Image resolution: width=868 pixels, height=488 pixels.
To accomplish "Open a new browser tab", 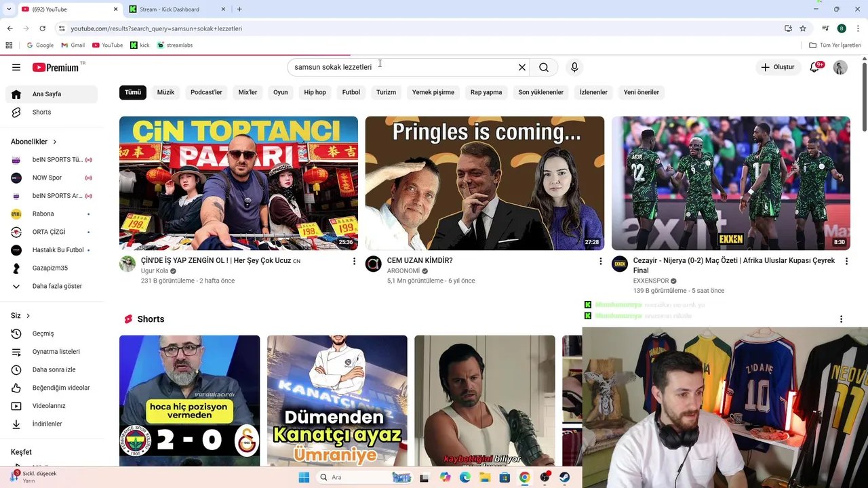I will 239,9.
